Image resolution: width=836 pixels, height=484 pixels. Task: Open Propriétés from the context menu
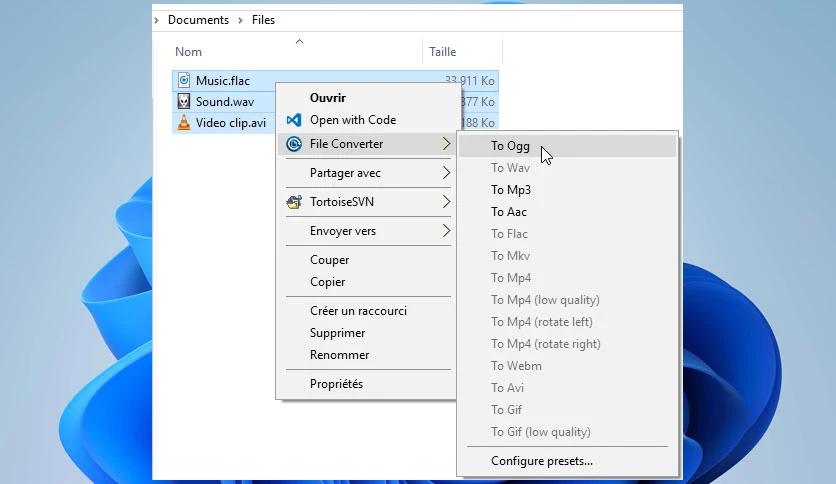click(336, 384)
